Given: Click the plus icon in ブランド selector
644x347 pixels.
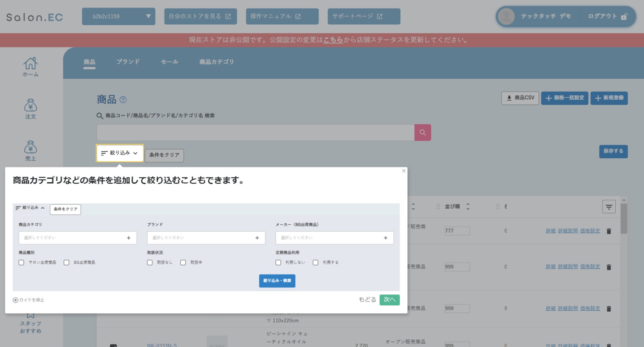Looking at the screenshot, I should coord(257,238).
